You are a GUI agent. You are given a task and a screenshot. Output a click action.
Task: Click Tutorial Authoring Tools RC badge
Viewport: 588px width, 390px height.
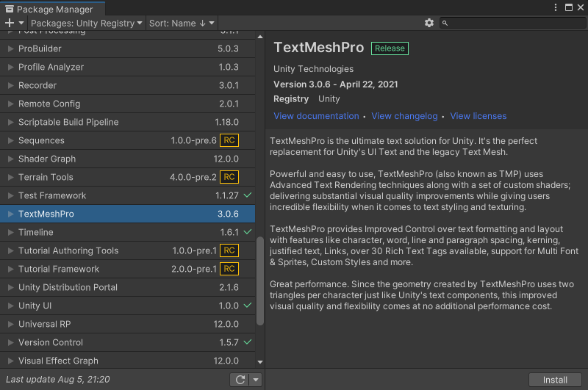[229, 250]
